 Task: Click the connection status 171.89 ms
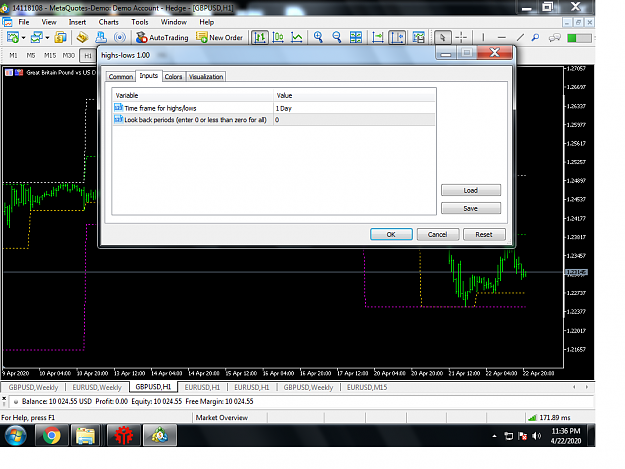tap(549, 418)
